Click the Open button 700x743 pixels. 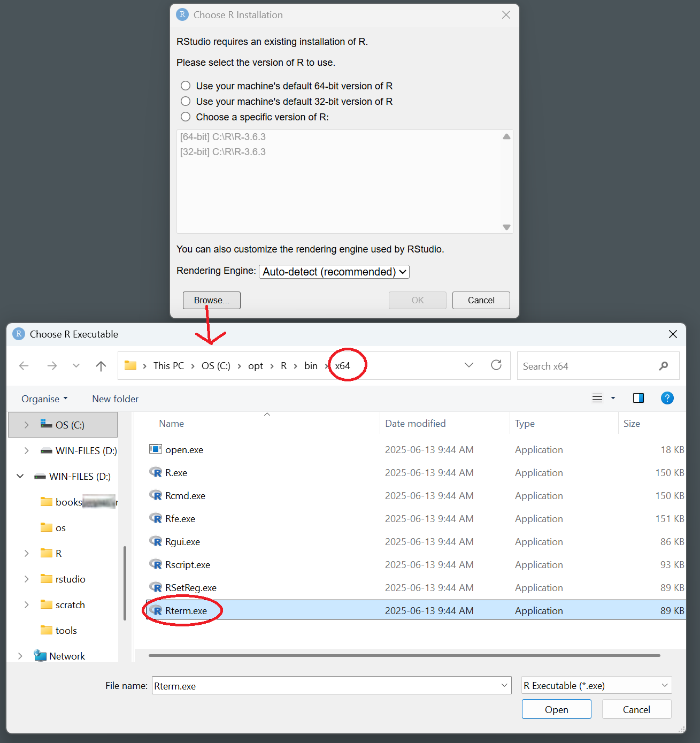click(556, 710)
